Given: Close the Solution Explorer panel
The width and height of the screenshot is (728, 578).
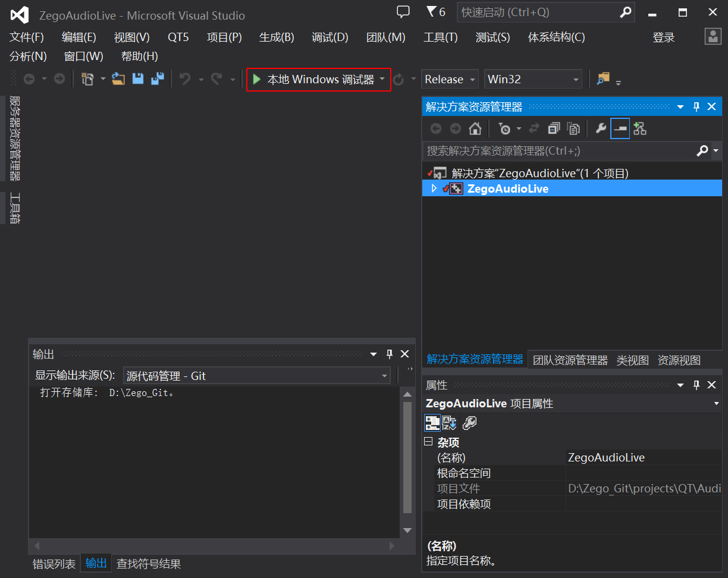Looking at the screenshot, I should 712,106.
